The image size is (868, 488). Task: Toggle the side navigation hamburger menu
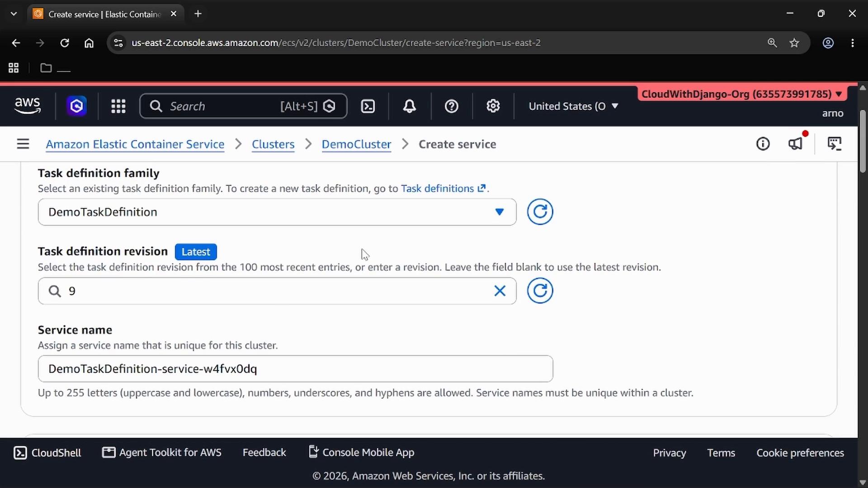pos(23,144)
